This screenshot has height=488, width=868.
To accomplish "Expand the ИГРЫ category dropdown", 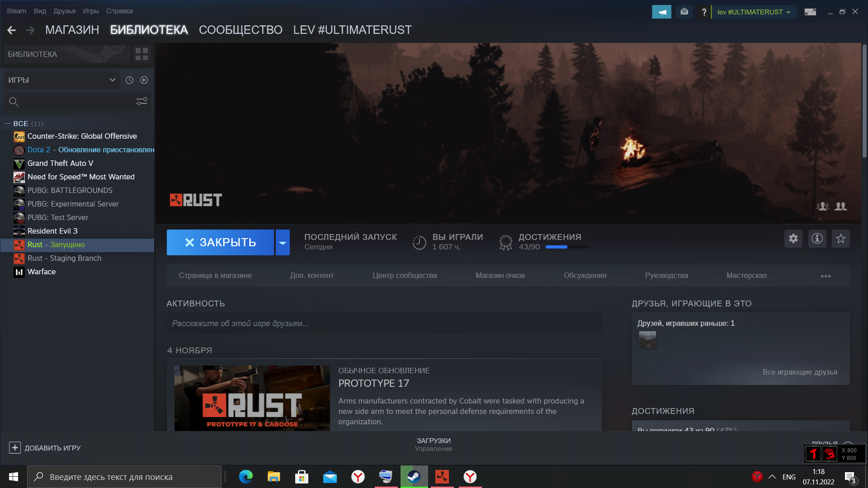I will (x=62, y=80).
